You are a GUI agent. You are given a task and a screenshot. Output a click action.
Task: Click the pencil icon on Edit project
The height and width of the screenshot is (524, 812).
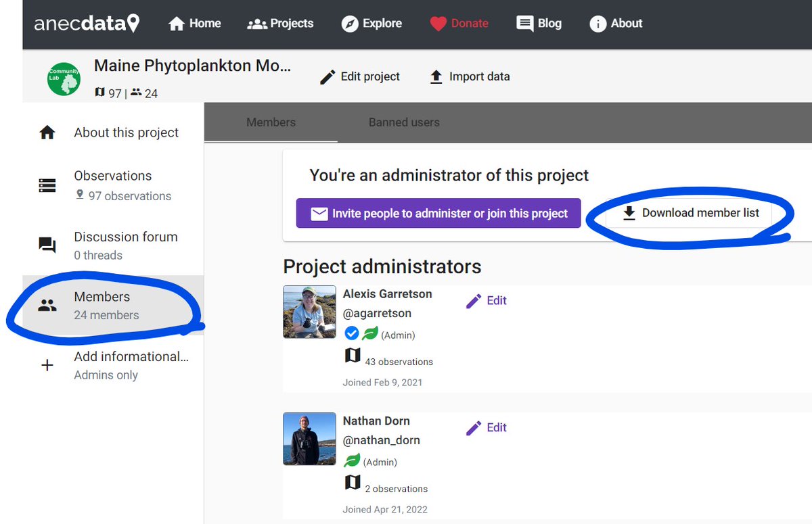328,77
